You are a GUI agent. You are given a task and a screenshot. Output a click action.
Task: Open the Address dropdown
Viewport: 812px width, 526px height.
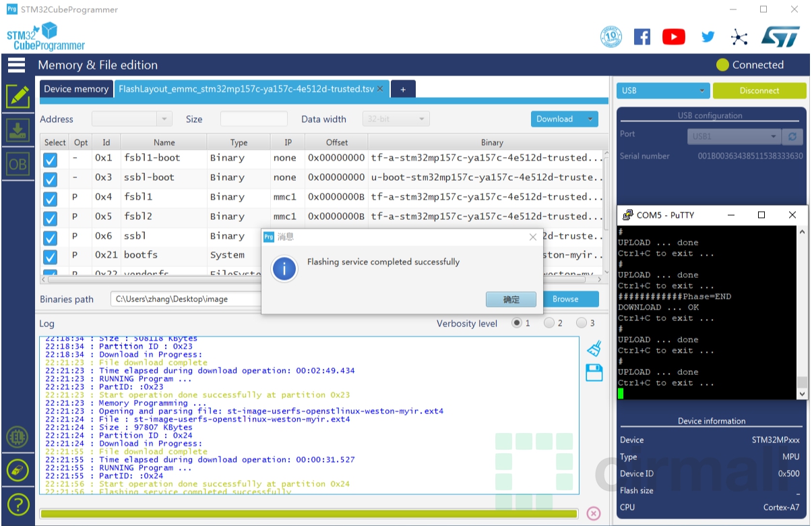pos(164,119)
